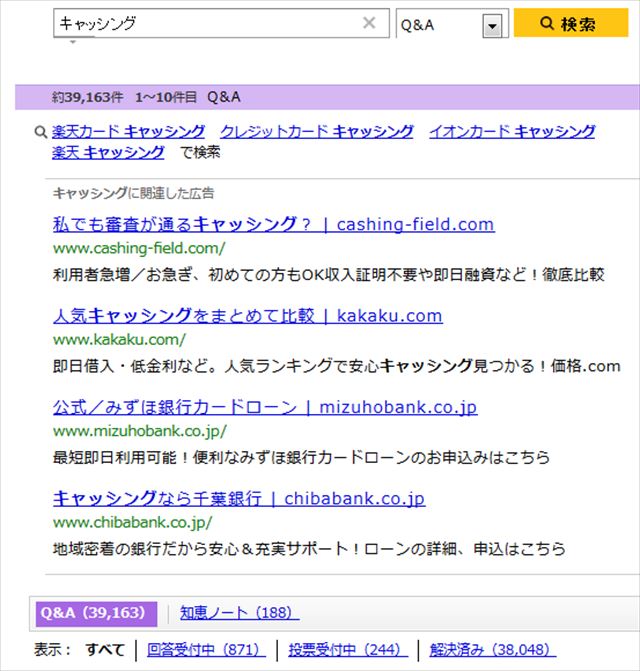Click キャッシングに関連した広告 label
Viewport: 640px width, 671px height.
click(x=133, y=193)
